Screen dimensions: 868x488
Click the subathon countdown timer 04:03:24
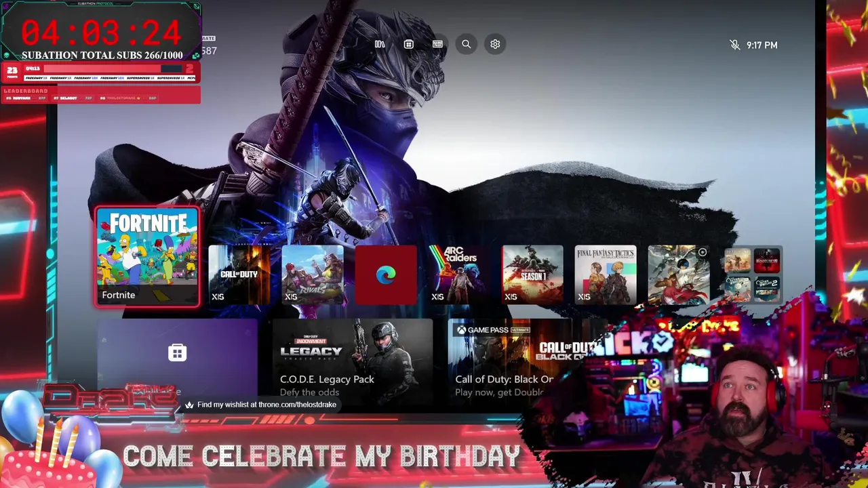click(101, 32)
